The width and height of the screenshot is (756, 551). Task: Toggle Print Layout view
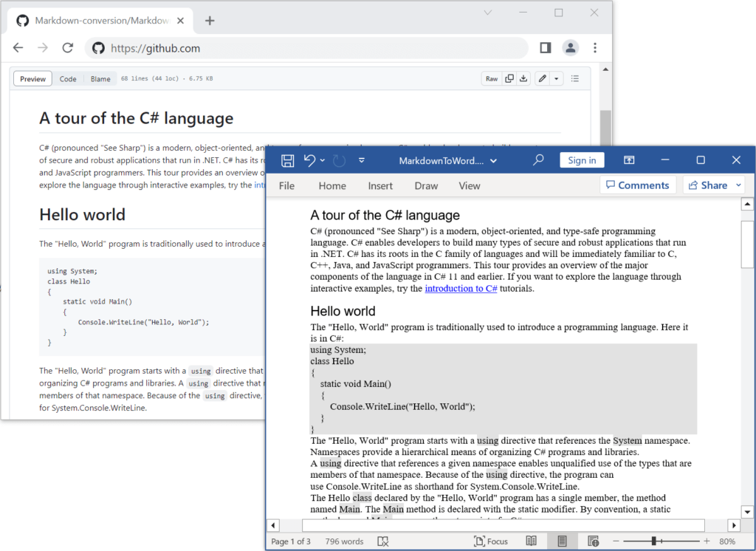[x=562, y=541]
